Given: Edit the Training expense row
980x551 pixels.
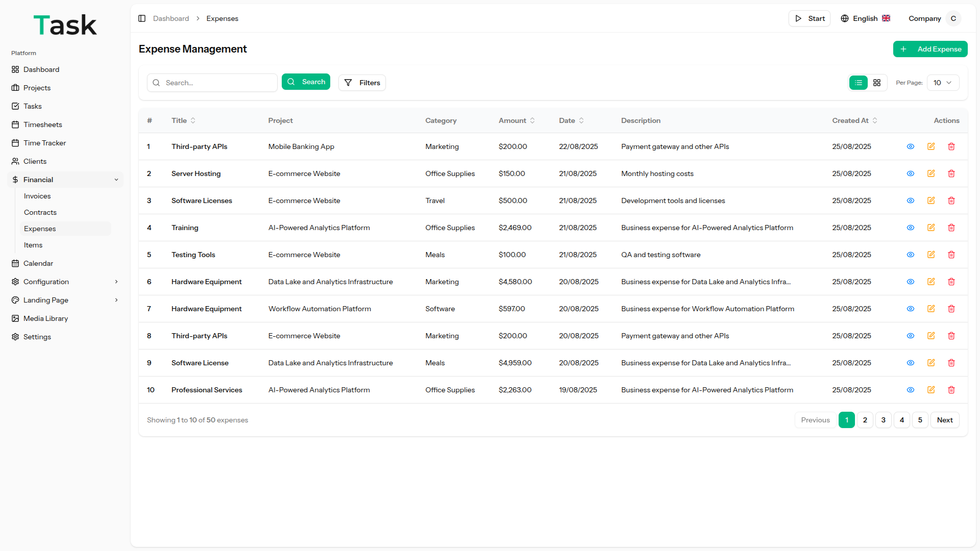Looking at the screenshot, I should click(x=930, y=228).
